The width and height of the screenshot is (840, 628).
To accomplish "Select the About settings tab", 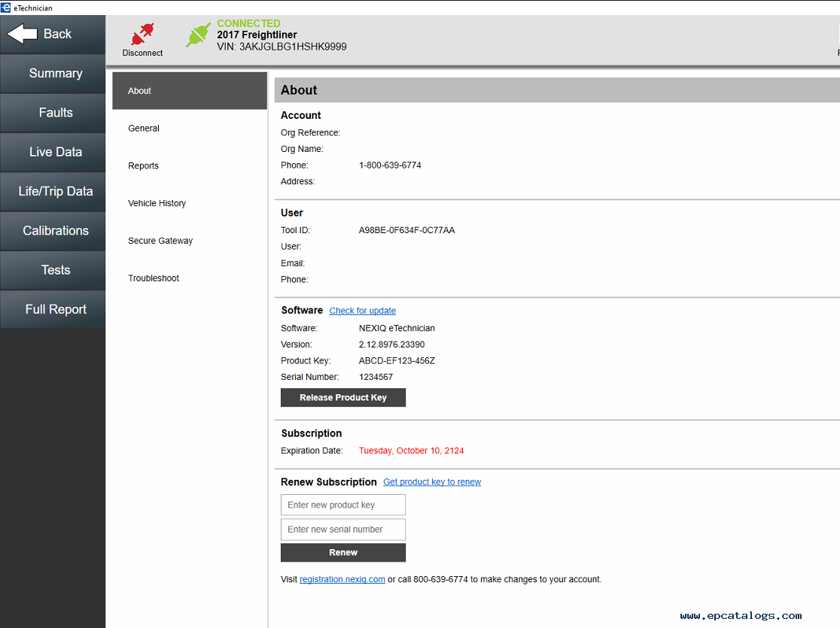I will 190,91.
